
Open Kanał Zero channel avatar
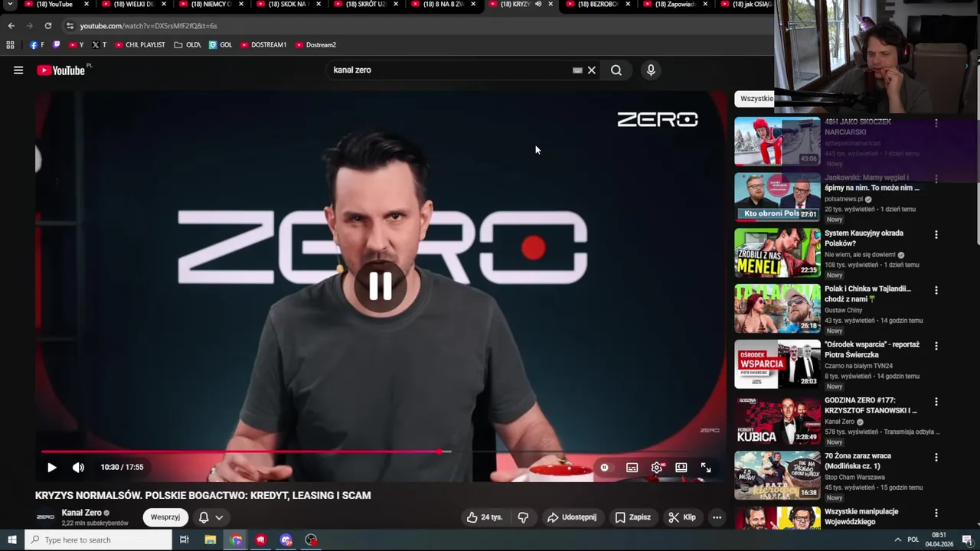(x=46, y=517)
